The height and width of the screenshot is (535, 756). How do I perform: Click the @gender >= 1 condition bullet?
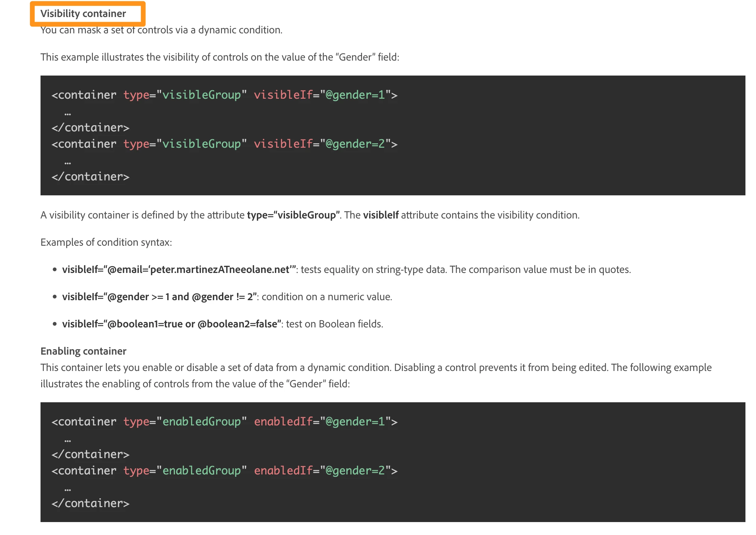[159, 297]
